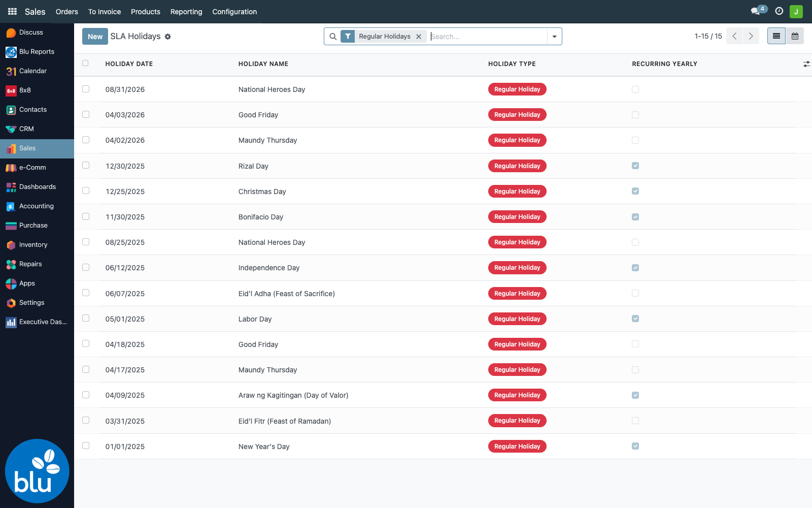Image resolution: width=812 pixels, height=508 pixels.
Task: Select the New Year's Day row checkbox
Action: (86, 446)
